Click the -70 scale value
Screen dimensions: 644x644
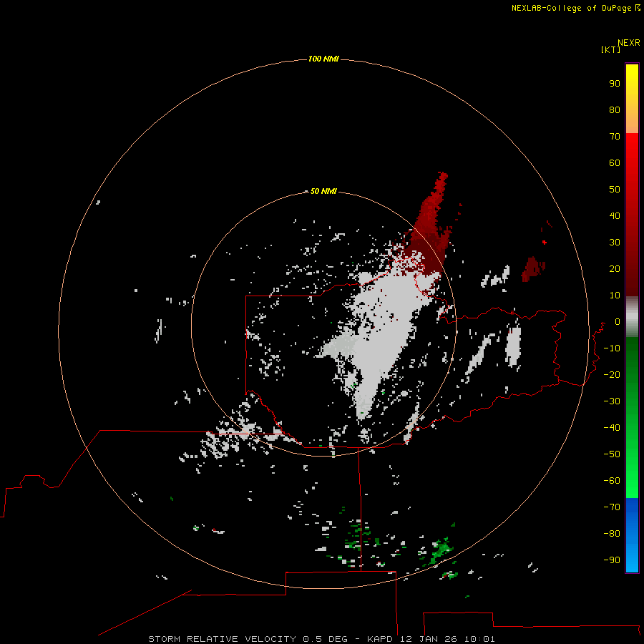[612, 507]
